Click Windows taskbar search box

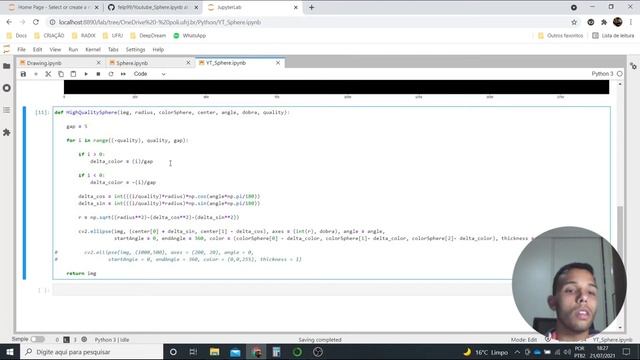(x=91, y=352)
